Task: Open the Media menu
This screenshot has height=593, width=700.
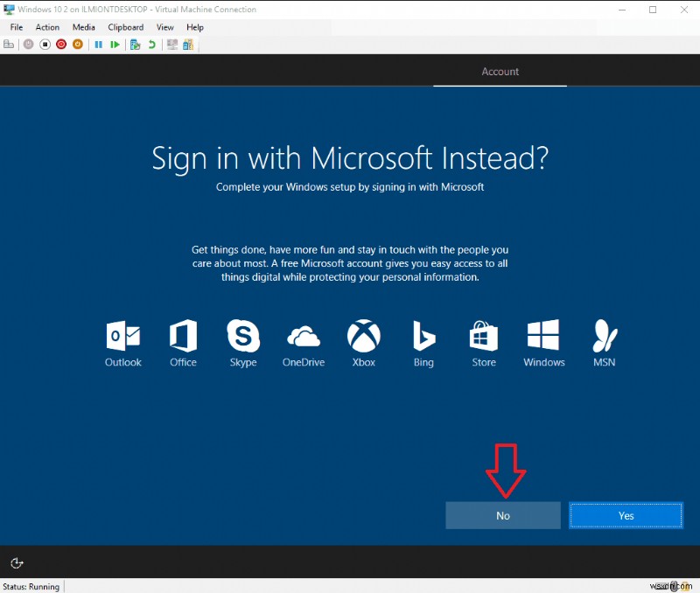Action: coord(83,27)
